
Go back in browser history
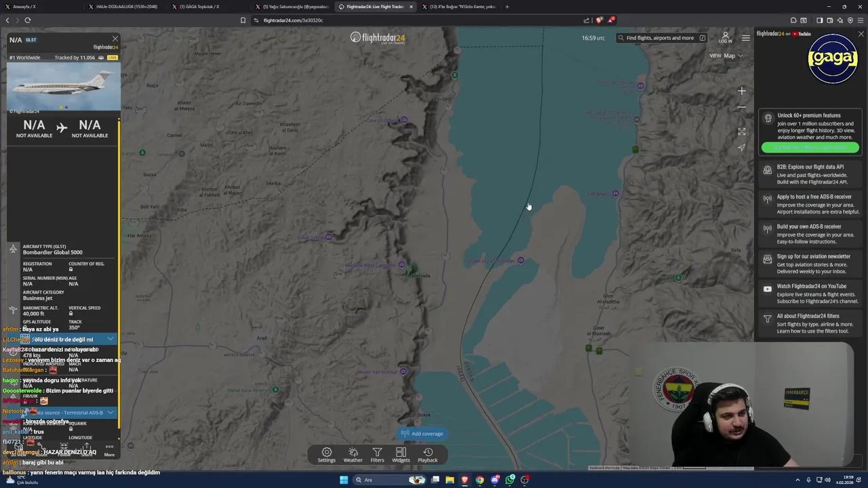(7, 20)
